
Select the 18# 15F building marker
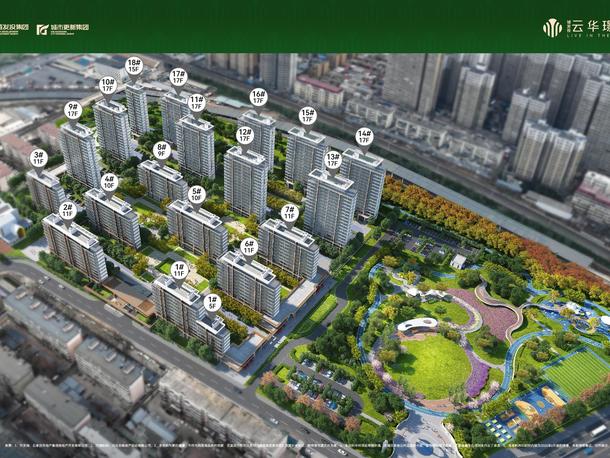pos(134,66)
